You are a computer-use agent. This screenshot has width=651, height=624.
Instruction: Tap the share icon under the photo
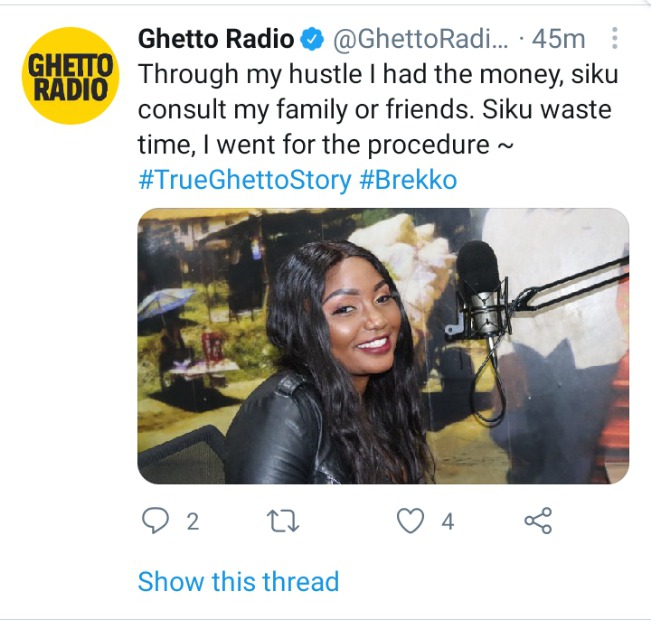tap(538, 521)
